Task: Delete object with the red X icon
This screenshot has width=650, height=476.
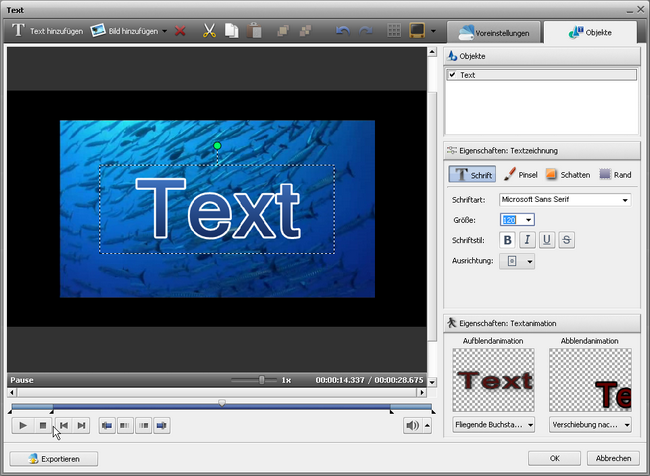Action: (x=180, y=31)
